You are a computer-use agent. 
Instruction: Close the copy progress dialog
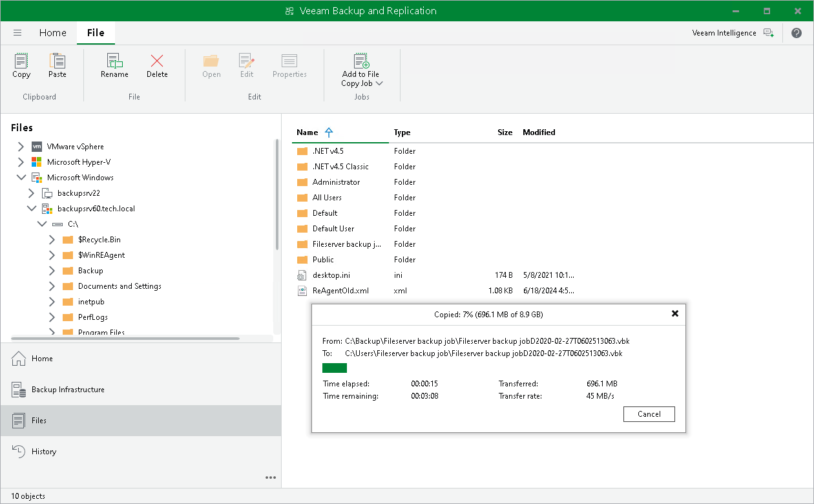[x=675, y=313]
